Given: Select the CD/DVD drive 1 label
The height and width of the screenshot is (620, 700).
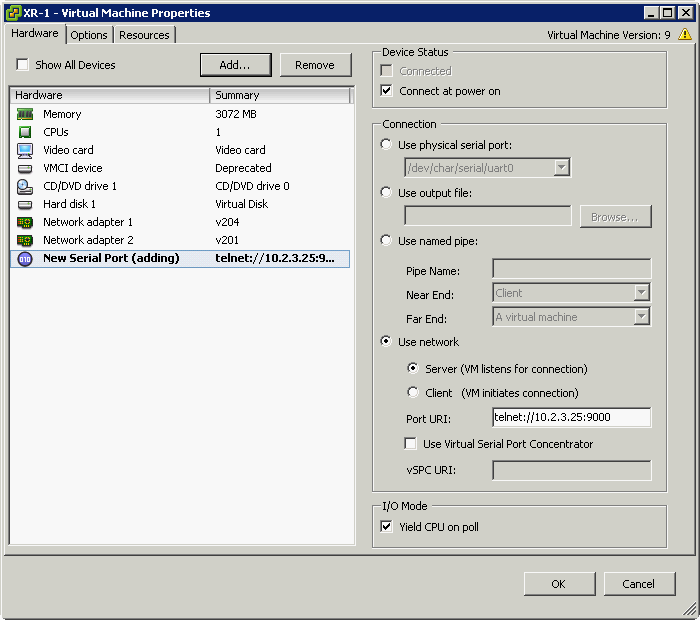Looking at the screenshot, I should [x=80, y=186].
